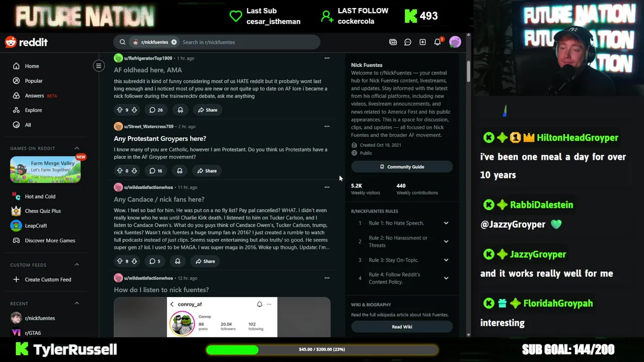Share the "Any Candace / nick fans here?" post
The width and height of the screenshot is (644, 362).
tap(205, 261)
